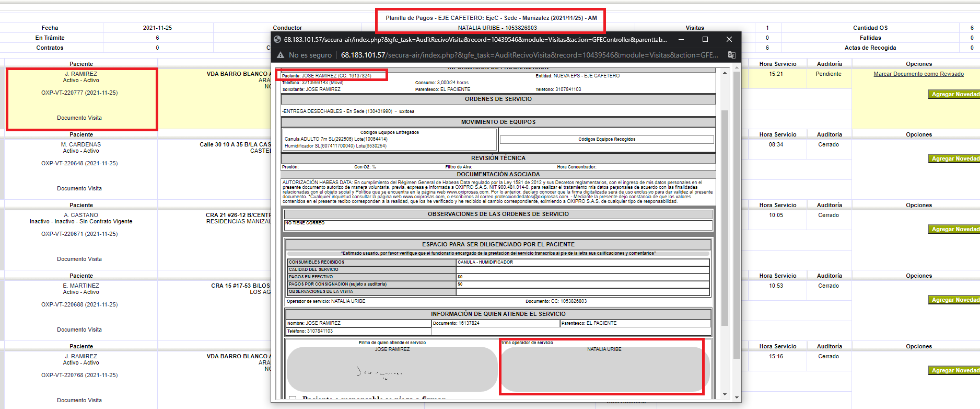The height and width of the screenshot is (409, 980).
Task: Open visit OXP-VT-220688 link
Action: (79, 304)
